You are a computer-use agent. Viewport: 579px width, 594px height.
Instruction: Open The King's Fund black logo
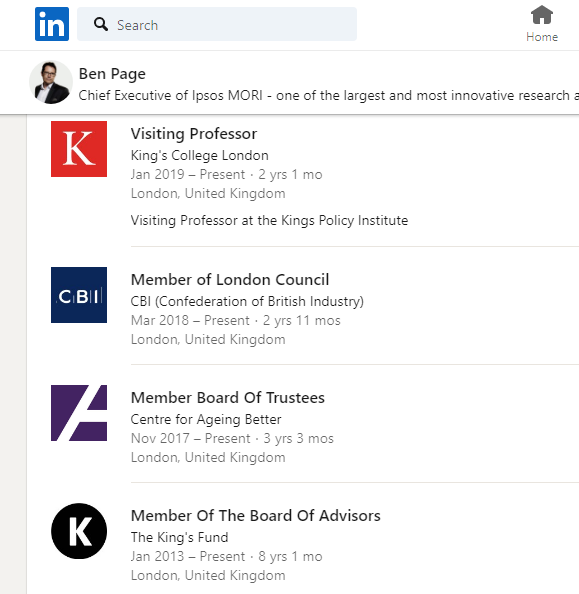79,531
